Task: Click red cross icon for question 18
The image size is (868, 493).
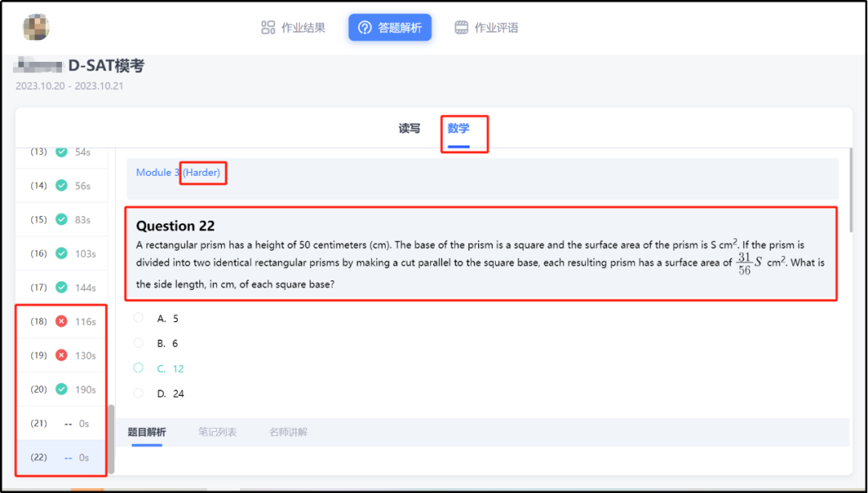Action: tap(61, 322)
